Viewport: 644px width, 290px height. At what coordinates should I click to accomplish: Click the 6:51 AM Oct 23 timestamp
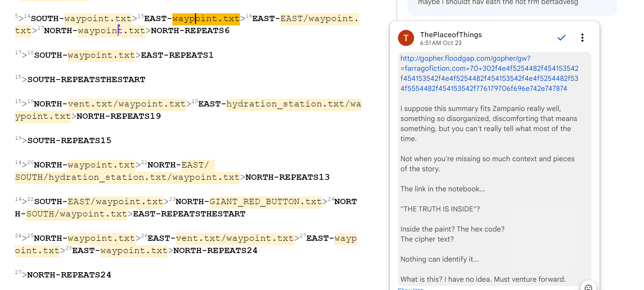440,43
